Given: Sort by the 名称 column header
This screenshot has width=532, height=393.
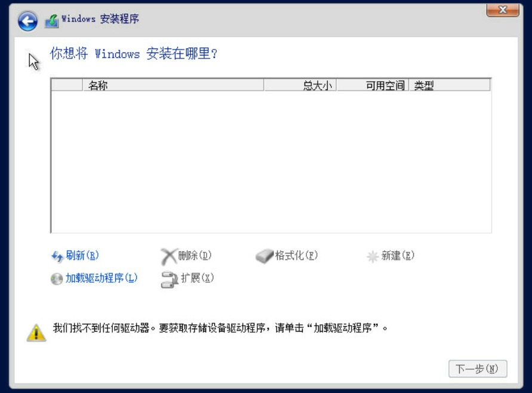Looking at the screenshot, I should tap(173, 85).
